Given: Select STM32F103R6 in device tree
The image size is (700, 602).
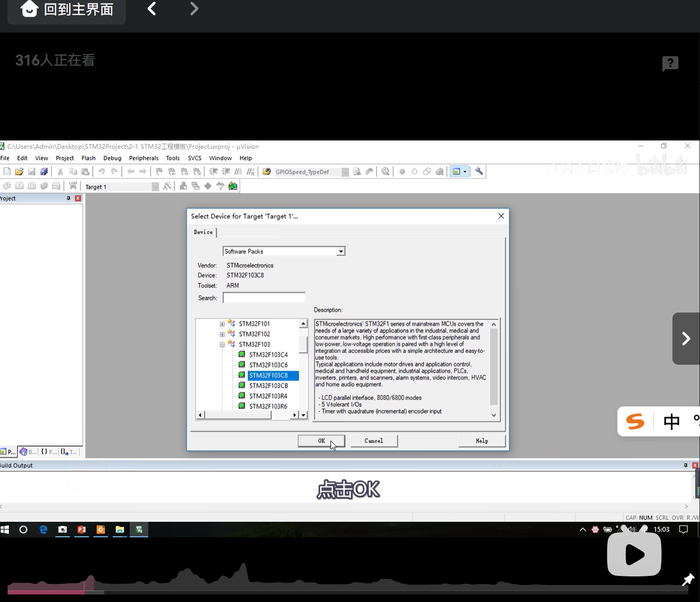Looking at the screenshot, I should [268, 406].
